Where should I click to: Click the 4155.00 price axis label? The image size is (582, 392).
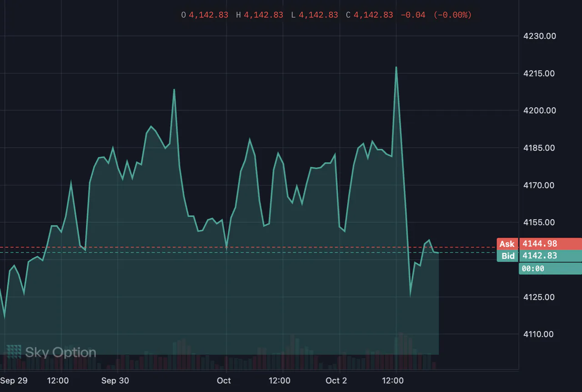[x=540, y=222]
